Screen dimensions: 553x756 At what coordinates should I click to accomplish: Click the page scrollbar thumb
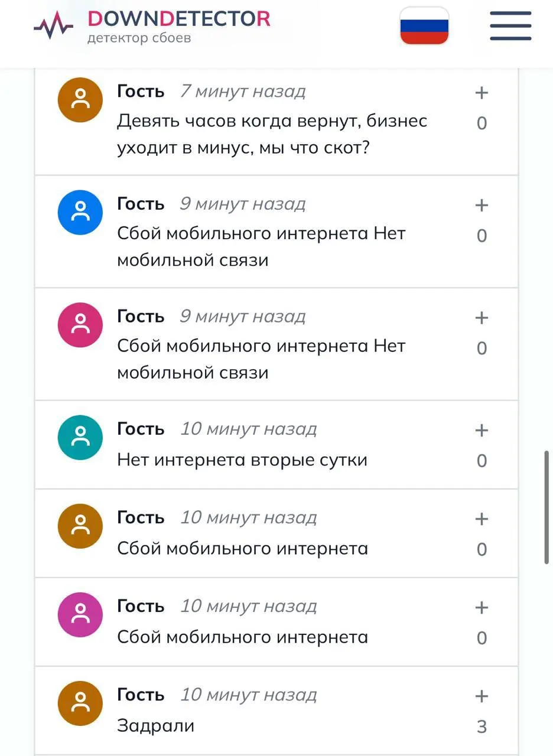tap(547, 508)
